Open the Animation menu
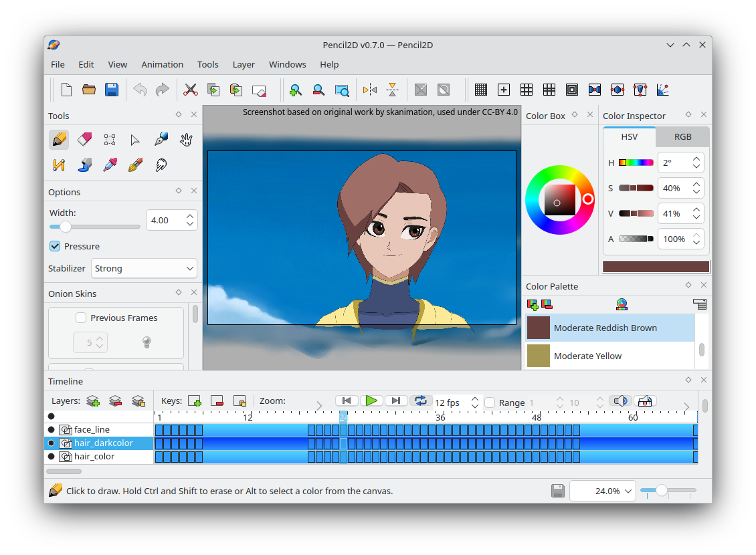This screenshot has width=756, height=555. pos(162,64)
